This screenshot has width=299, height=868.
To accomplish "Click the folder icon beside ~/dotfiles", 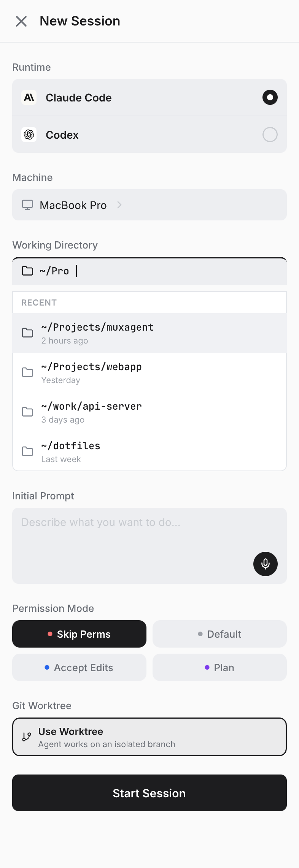I will [27, 451].
